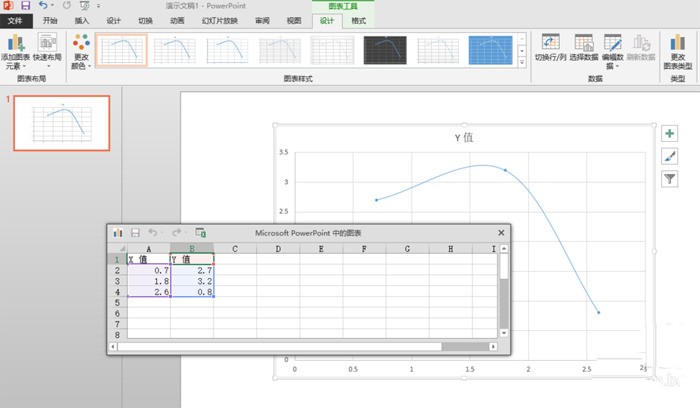Screen dimensions: 700x408
Task: Switch to the Insert ribbon tab
Action: click(x=82, y=21)
